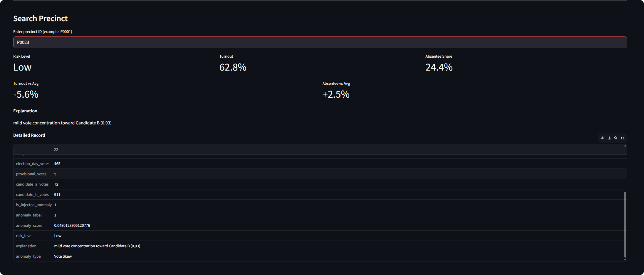Select the election_day_votes row label
The height and width of the screenshot is (275, 644).
33,164
